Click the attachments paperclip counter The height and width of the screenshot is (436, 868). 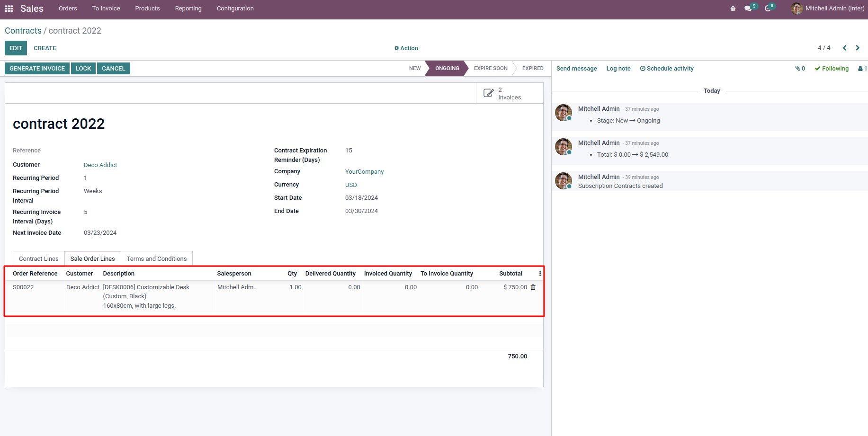click(x=800, y=69)
